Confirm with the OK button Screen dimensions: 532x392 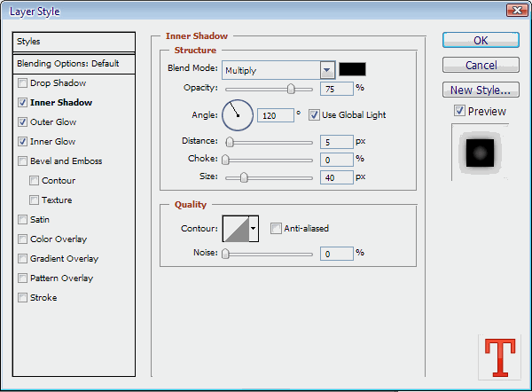click(x=481, y=41)
